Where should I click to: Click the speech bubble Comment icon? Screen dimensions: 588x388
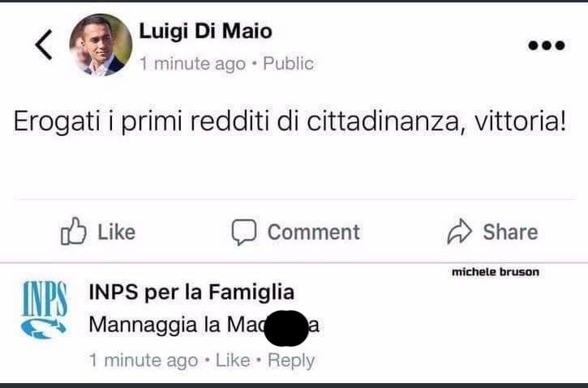click(x=243, y=232)
